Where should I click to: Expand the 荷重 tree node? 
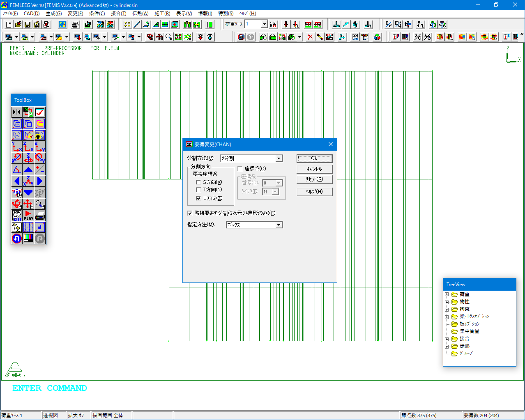[447, 294]
